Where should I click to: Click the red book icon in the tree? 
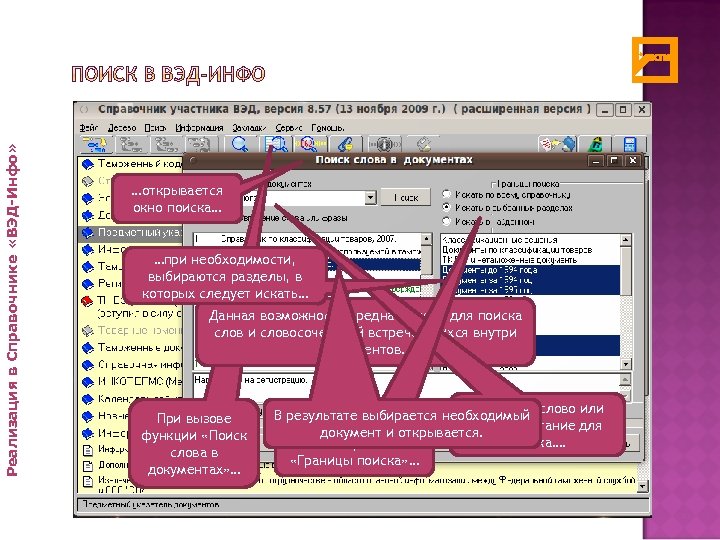87,301
